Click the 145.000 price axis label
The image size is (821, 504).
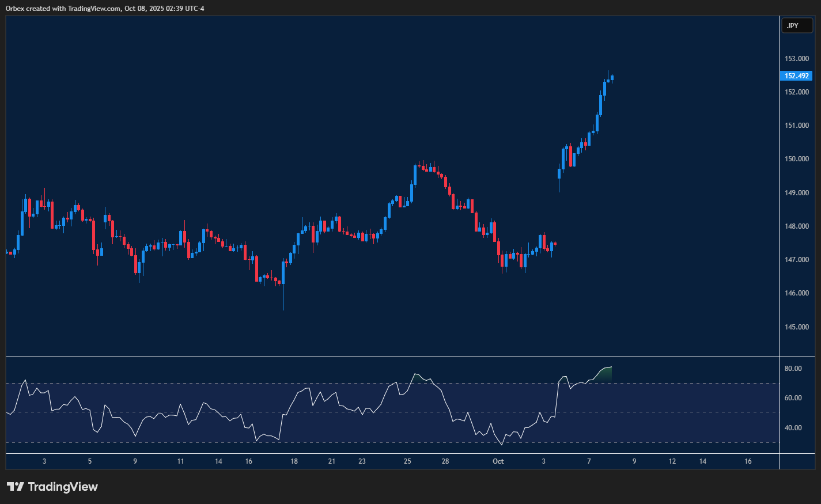(797, 327)
